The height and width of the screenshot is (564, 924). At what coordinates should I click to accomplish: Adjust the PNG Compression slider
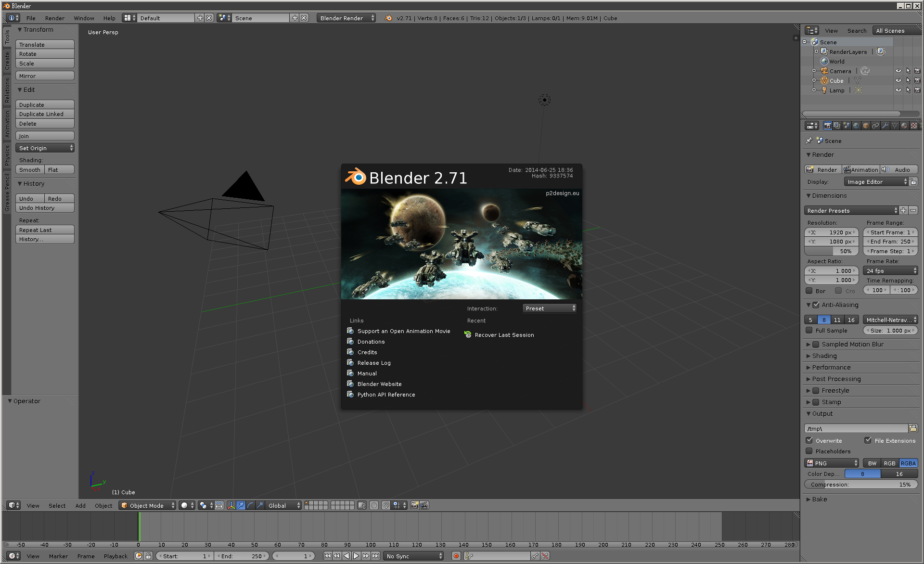tap(860, 485)
